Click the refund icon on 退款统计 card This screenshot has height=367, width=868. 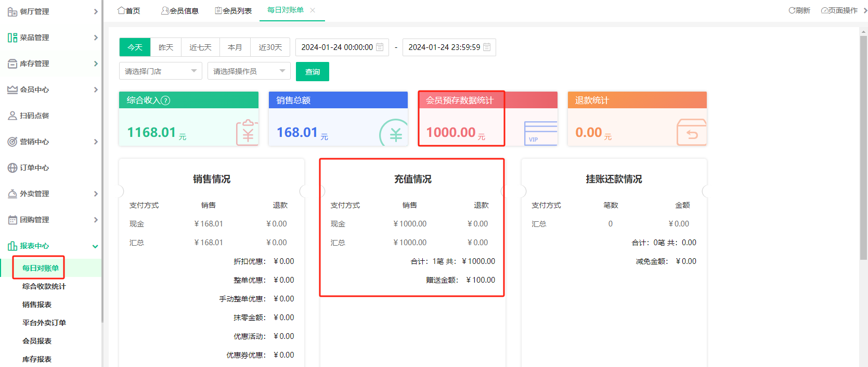692,132
